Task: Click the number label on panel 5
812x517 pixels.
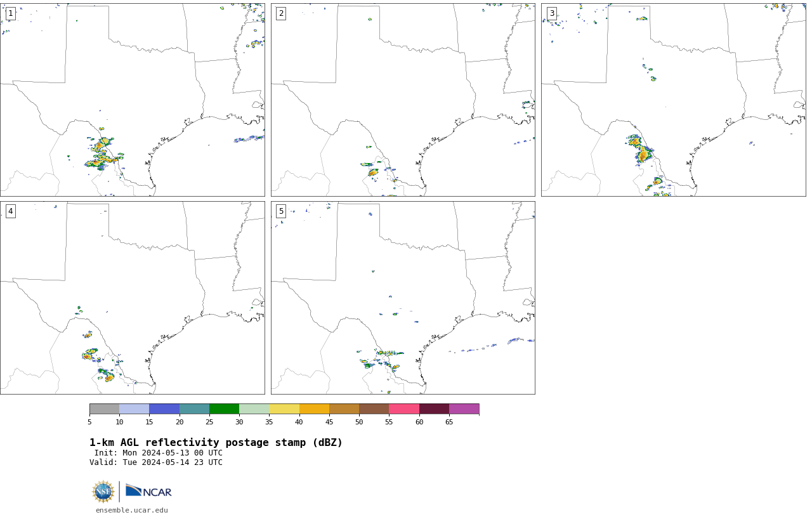Action: pyautogui.click(x=281, y=211)
